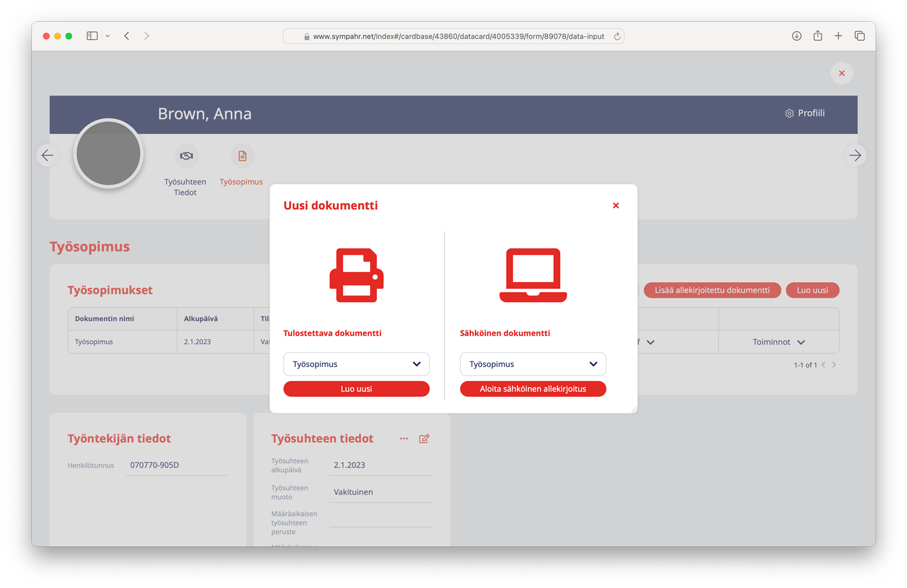The width and height of the screenshot is (907, 588).
Task: Open sidebar options chevron in Safari
Action: tap(108, 36)
